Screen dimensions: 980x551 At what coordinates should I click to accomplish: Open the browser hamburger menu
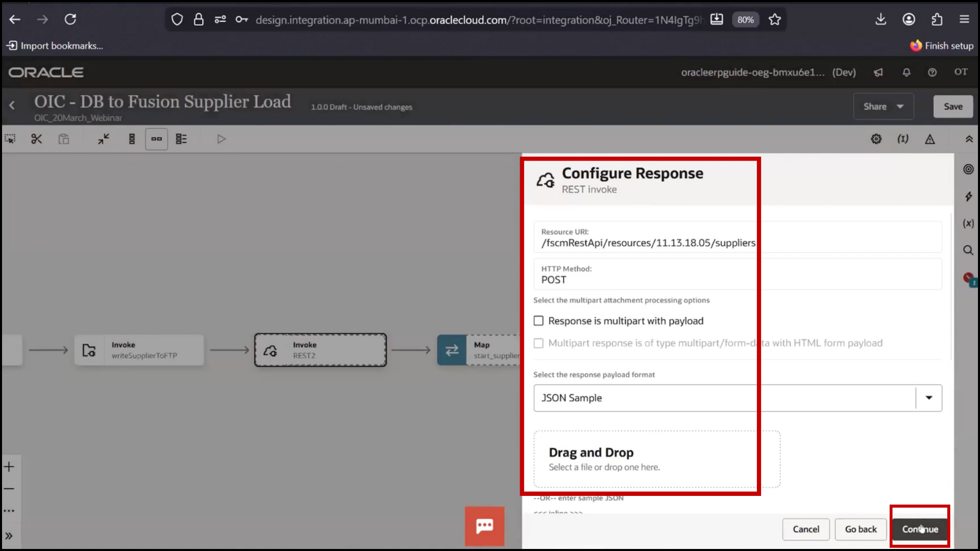[964, 19]
